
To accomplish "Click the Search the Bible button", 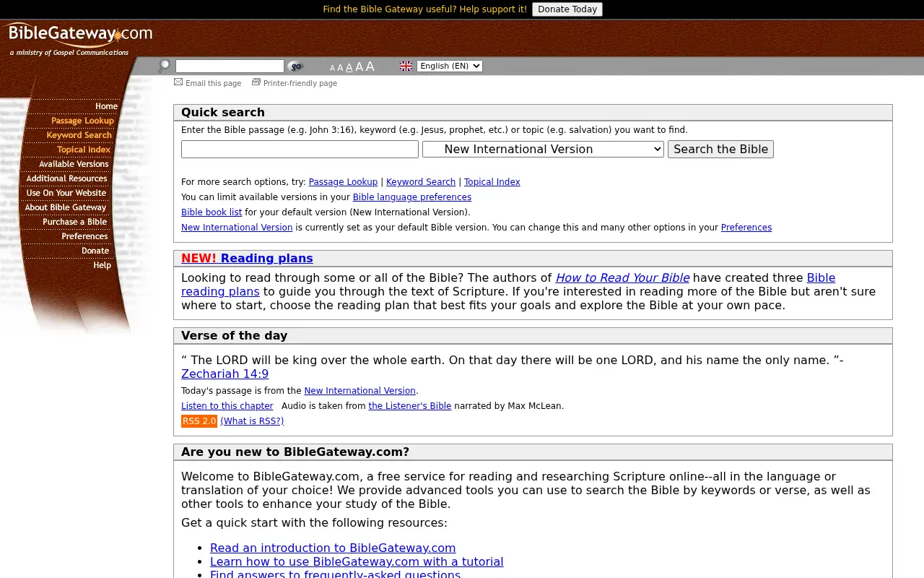I will tap(720, 149).
